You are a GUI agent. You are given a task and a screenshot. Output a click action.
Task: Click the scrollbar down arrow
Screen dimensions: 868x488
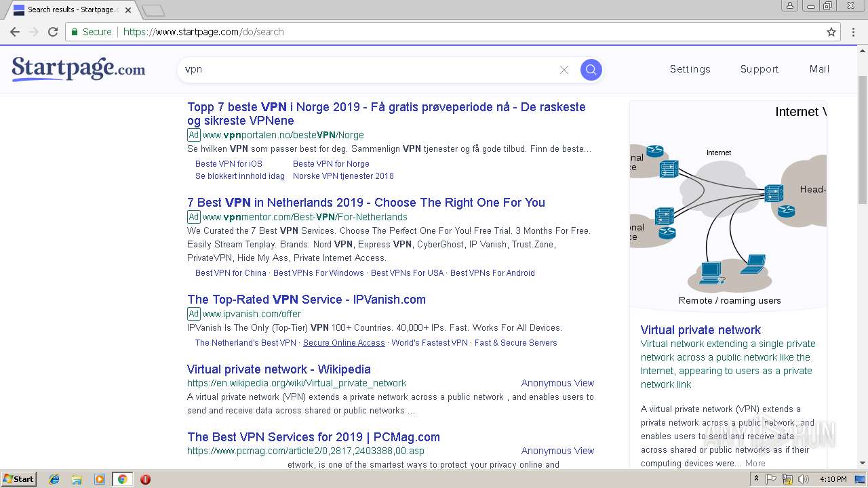pyautogui.click(x=863, y=464)
